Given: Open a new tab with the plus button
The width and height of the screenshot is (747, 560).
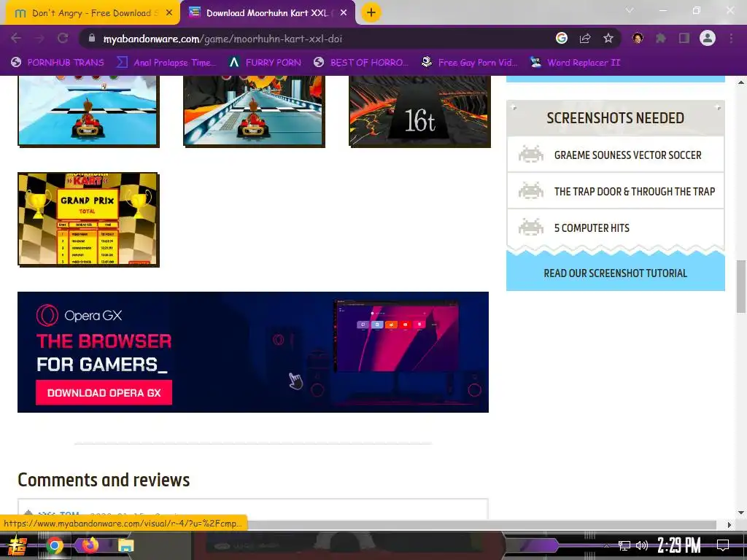Looking at the screenshot, I should [371, 12].
